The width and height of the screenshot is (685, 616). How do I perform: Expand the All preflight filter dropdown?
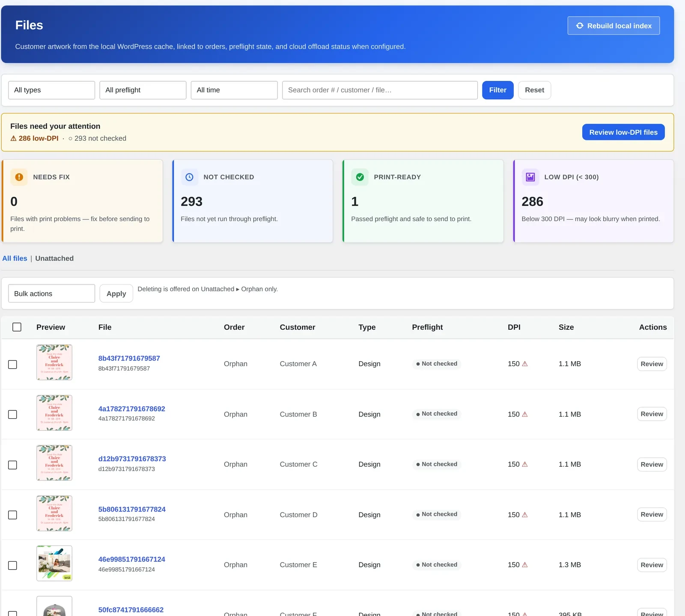coord(143,90)
